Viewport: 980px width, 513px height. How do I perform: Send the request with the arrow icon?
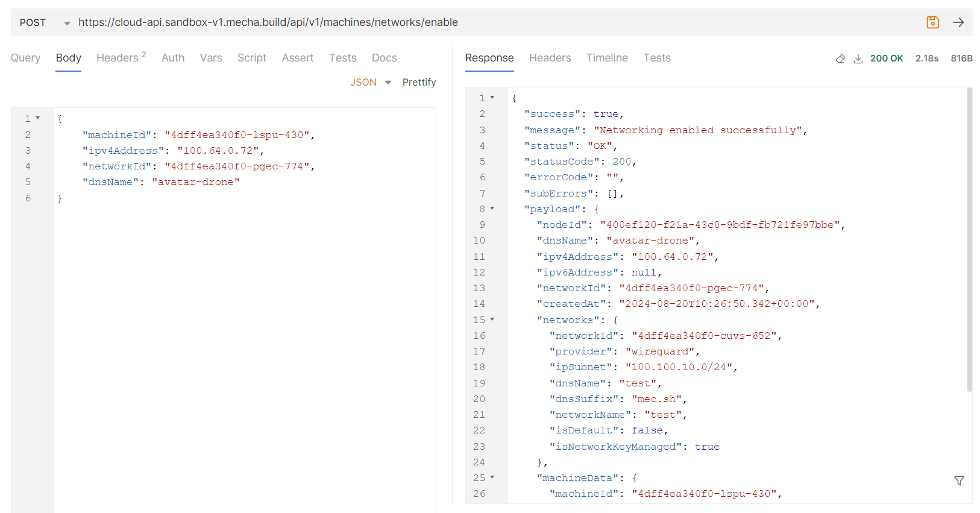coord(958,22)
